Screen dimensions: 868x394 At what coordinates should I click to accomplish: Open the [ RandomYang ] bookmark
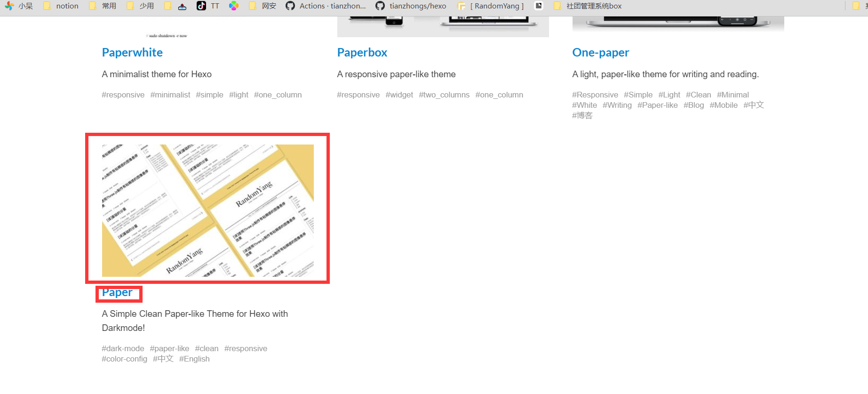(491, 6)
